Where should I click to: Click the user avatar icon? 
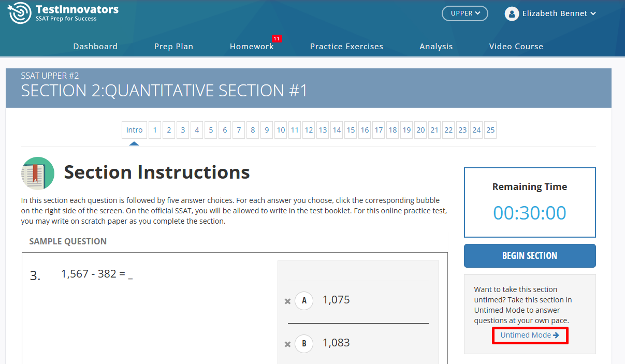point(512,14)
